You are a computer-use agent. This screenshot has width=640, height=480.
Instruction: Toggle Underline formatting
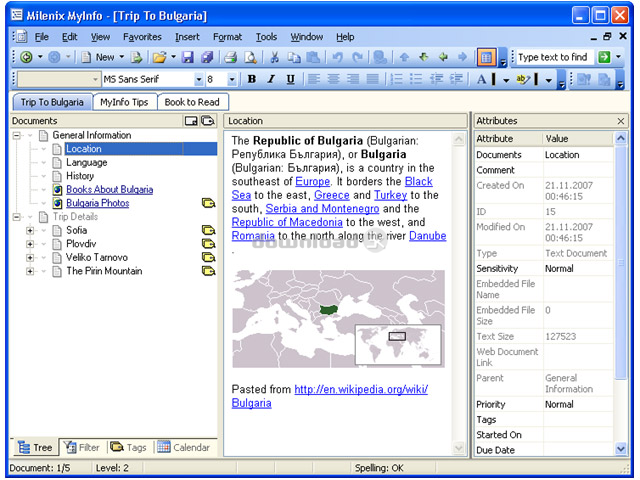coord(291,79)
